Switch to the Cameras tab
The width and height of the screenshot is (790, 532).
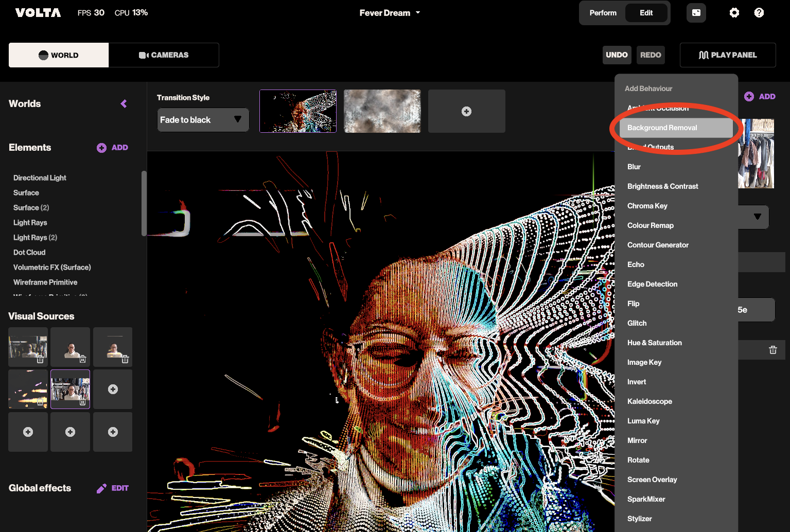click(x=164, y=55)
